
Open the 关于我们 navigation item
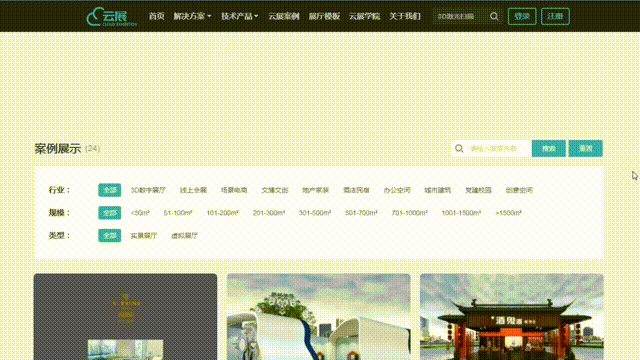tap(404, 16)
